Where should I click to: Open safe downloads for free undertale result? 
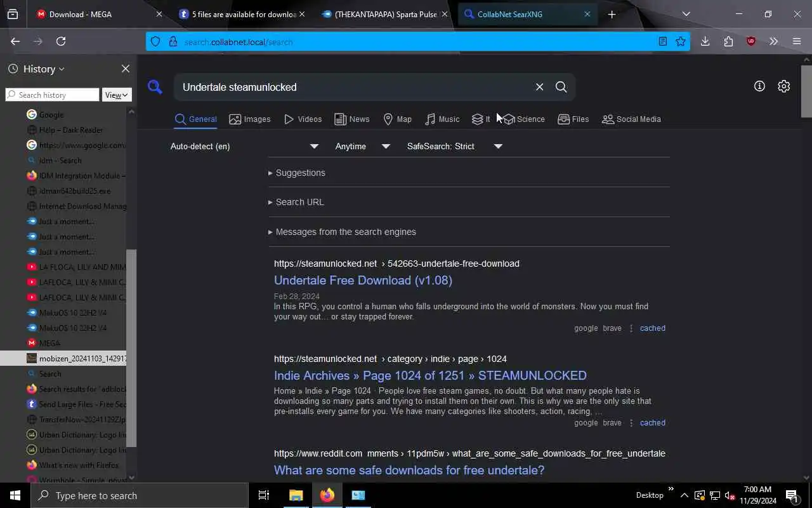tap(409, 470)
